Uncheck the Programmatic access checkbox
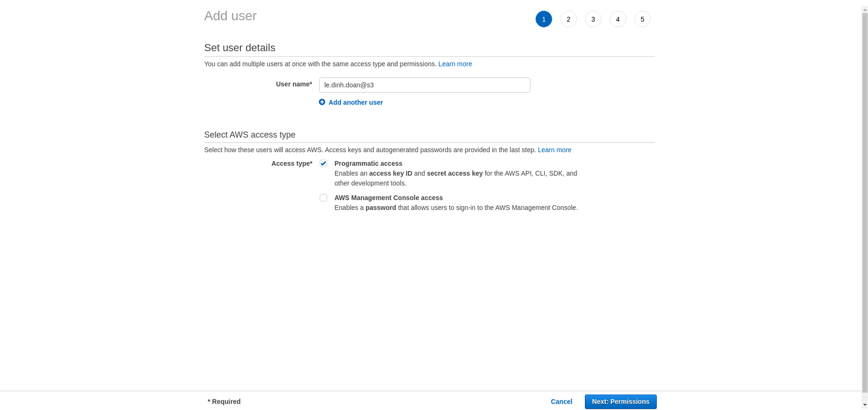The height and width of the screenshot is (410, 868). pyautogui.click(x=324, y=164)
